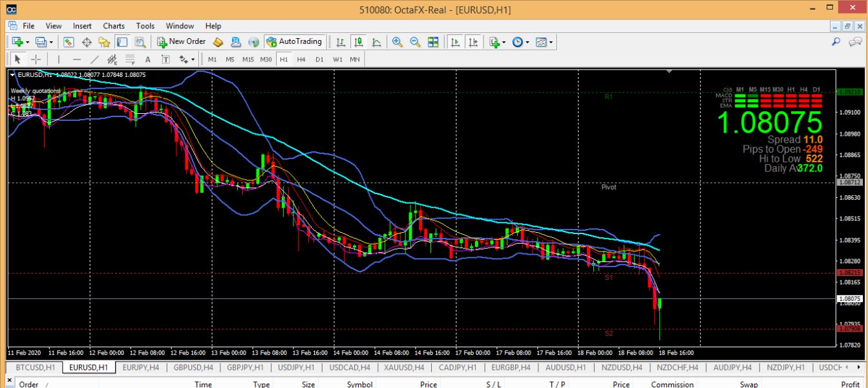868x388 pixels.
Task: Set timeframe to H4
Action: pos(301,59)
